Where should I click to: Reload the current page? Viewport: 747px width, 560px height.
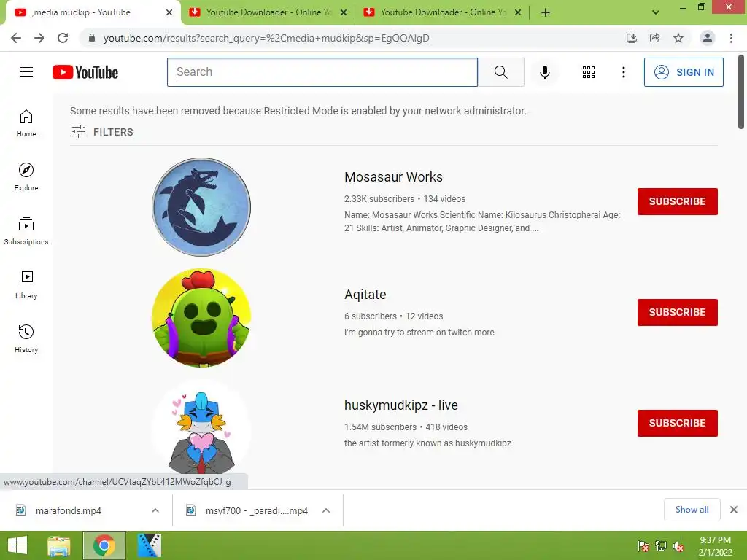coord(63,38)
